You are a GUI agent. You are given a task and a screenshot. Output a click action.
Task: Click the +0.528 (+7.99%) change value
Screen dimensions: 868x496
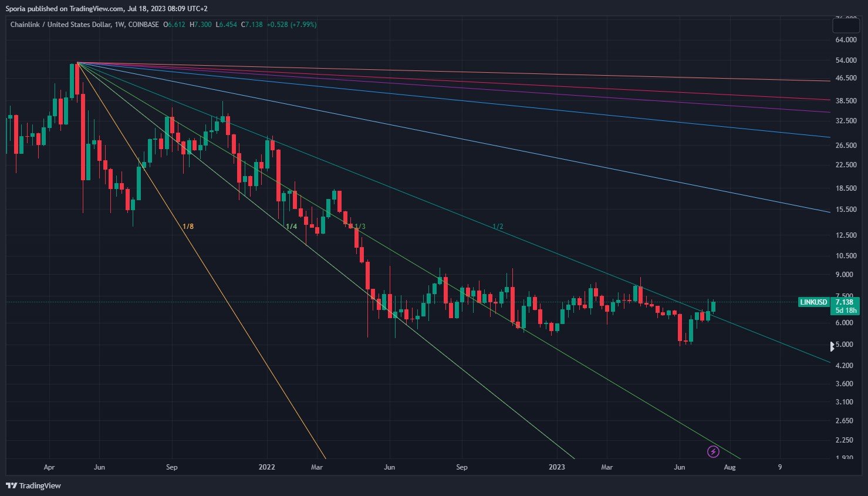pyautogui.click(x=292, y=25)
